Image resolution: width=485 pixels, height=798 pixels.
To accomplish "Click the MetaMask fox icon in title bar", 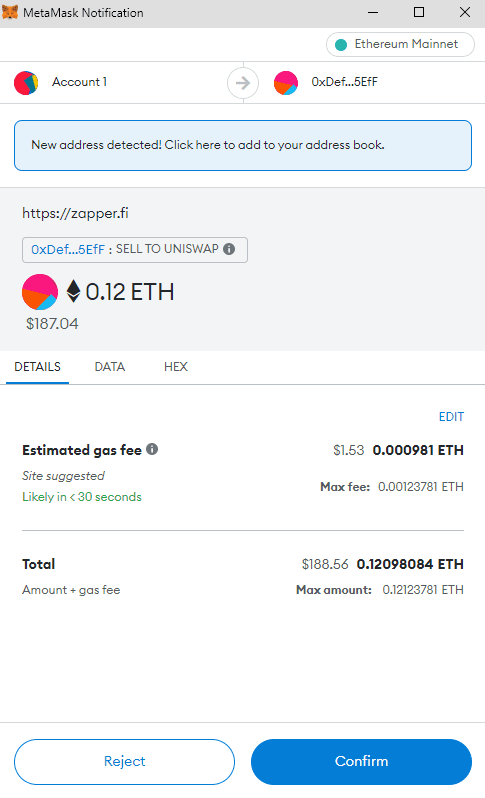I will tap(10, 12).
